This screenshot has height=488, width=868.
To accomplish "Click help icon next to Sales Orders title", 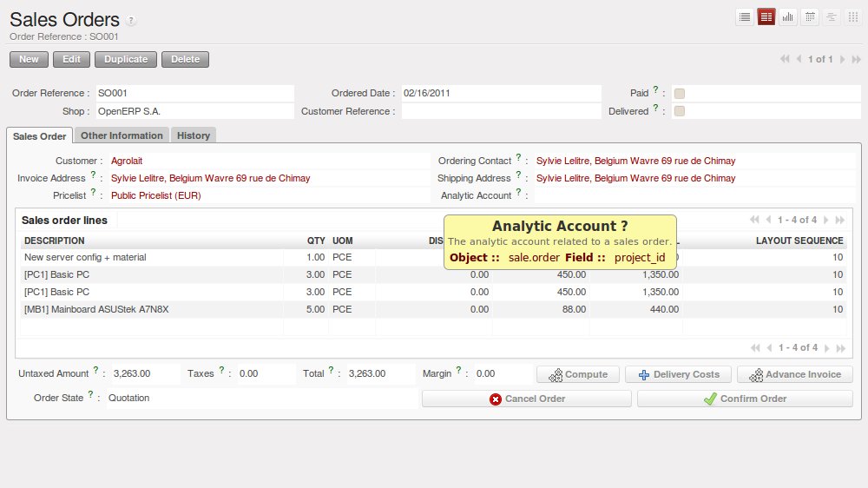I will coord(131,21).
